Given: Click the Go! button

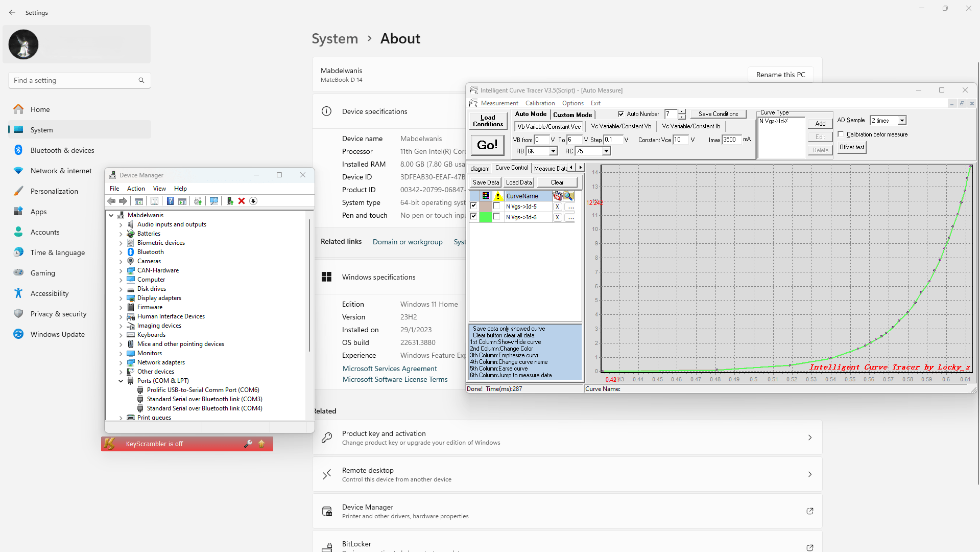Looking at the screenshot, I should [487, 145].
